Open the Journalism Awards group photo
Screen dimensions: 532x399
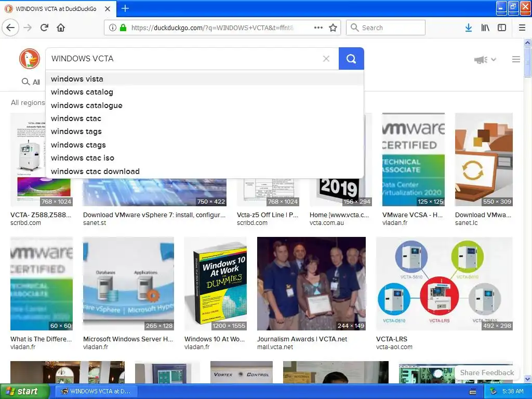click(311, 284)
